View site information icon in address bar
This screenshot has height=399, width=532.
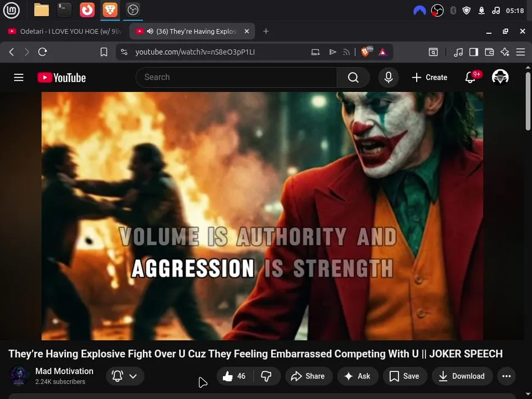pyautogui.click(x=125, y=52)
